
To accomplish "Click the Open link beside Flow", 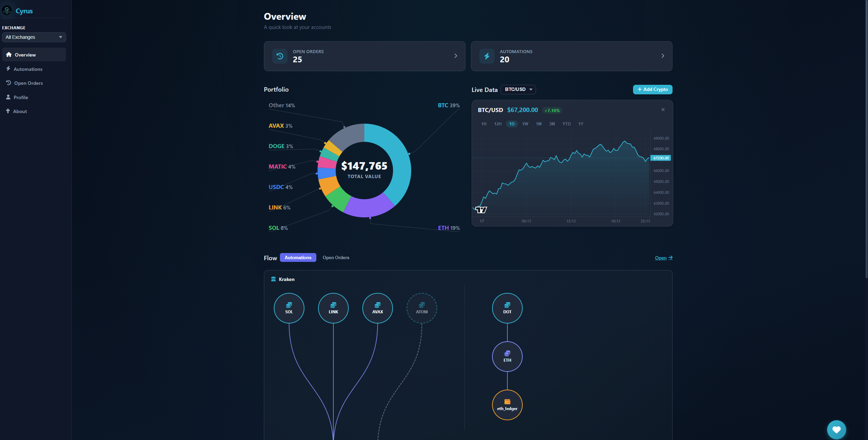I will [x=664, y=258].
